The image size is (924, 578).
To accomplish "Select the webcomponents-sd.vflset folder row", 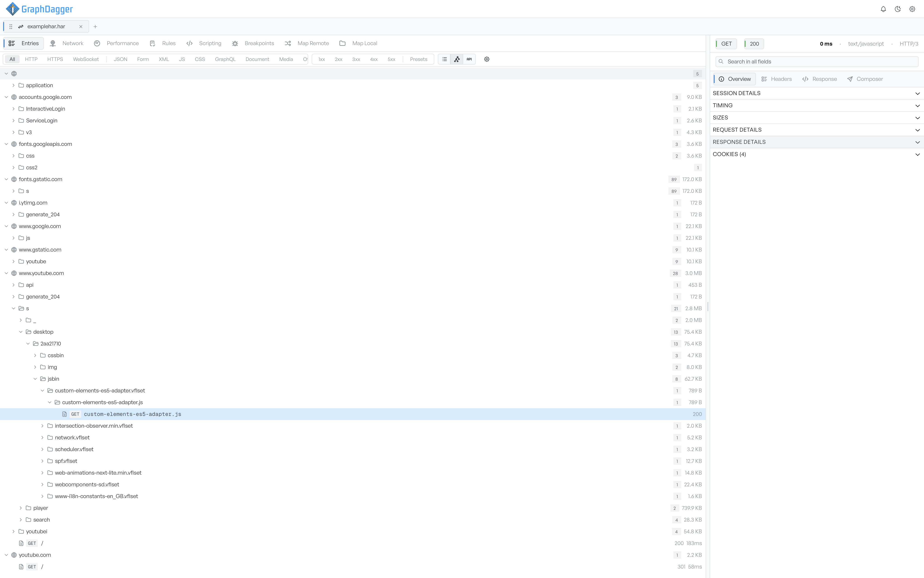I will tap(353, 485).
